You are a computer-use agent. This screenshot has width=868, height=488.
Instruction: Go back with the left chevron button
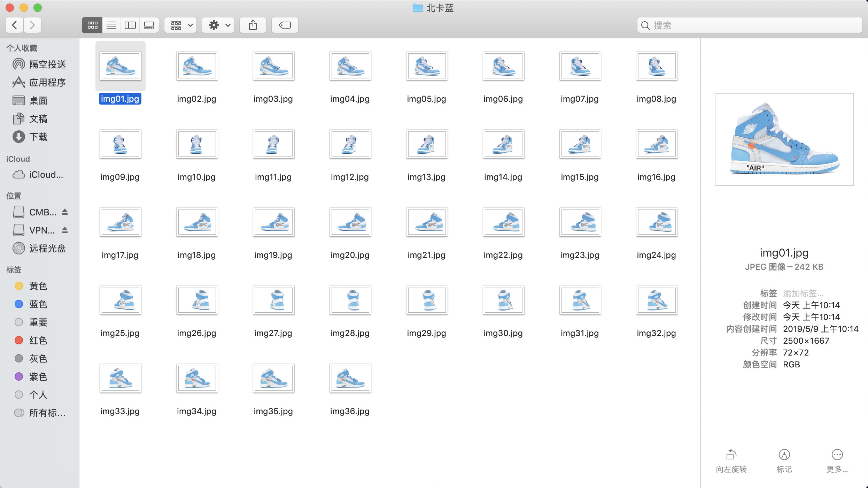pos(14,25)
